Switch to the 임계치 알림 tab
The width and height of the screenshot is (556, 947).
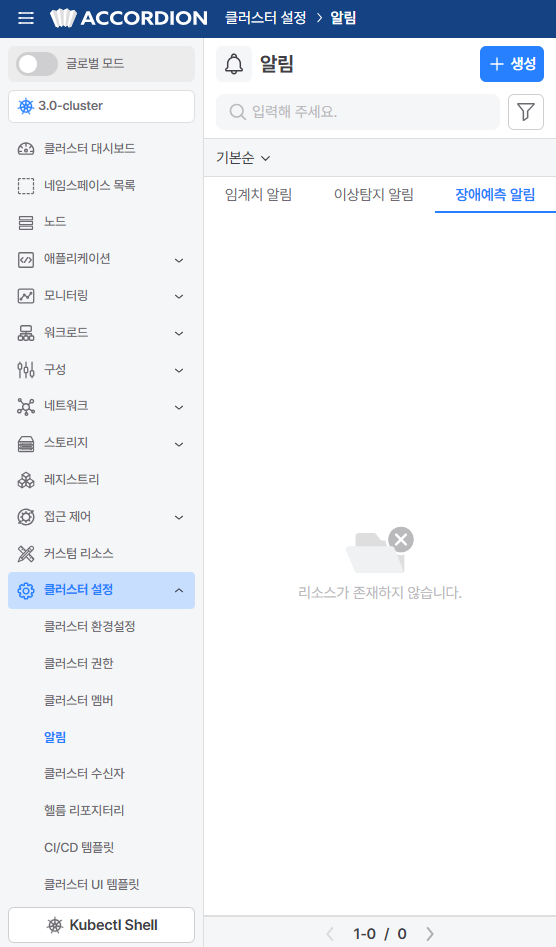[258, 195]
